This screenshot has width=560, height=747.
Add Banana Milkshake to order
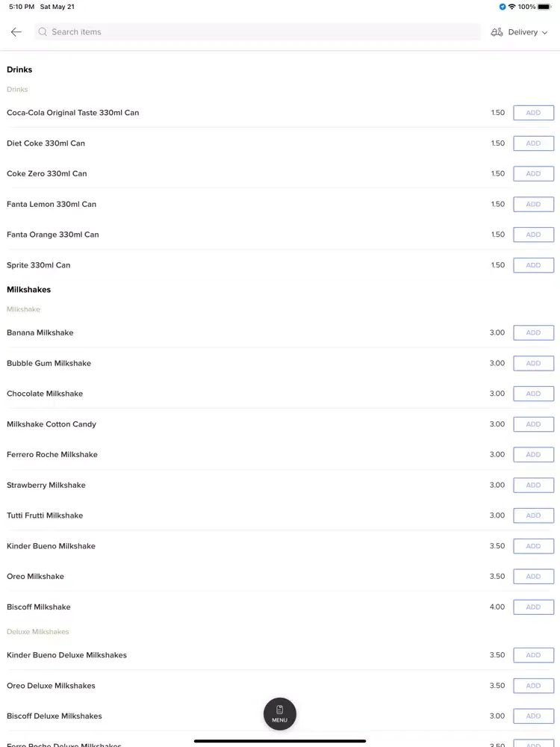click(533, 332)
